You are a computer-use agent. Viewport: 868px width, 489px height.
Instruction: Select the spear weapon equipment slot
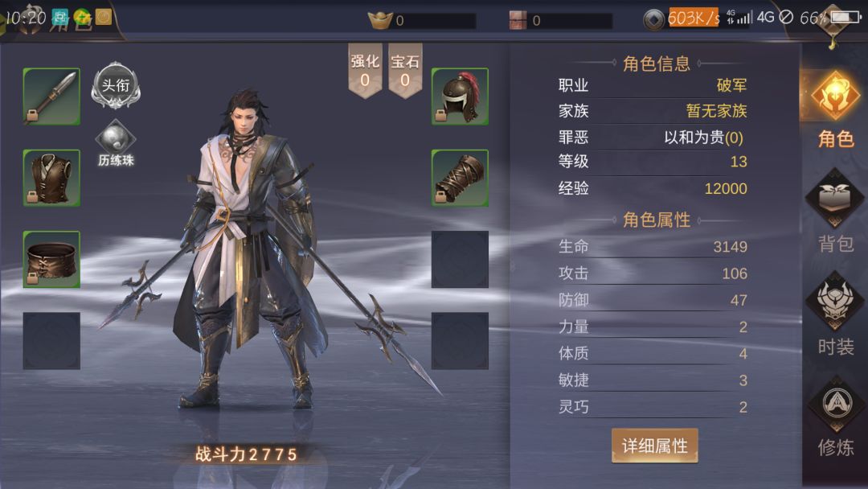tap(51, 97)
